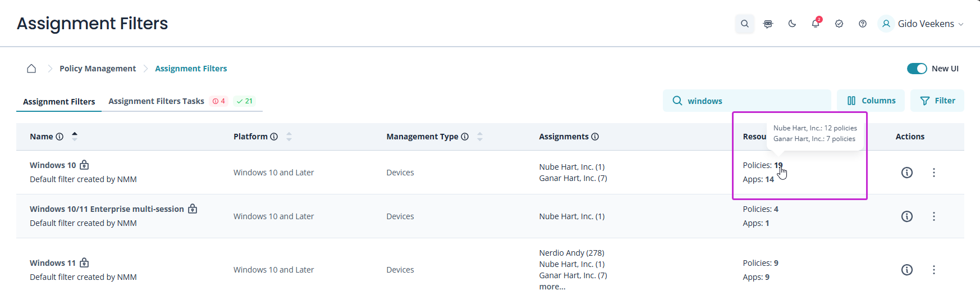This screenshot has width=980, height=299.
Task: Open the help question mark icon
Action: coord(863,24)
